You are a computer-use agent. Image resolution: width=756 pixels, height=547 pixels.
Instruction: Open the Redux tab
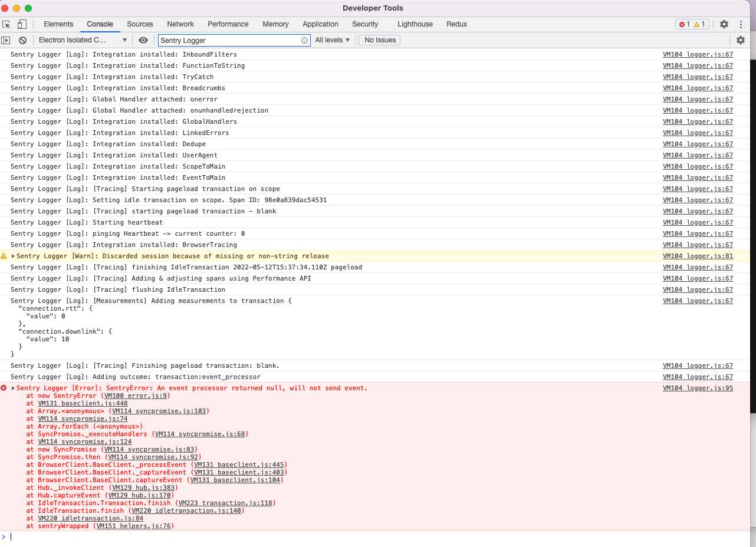click(x=457, y=24)
